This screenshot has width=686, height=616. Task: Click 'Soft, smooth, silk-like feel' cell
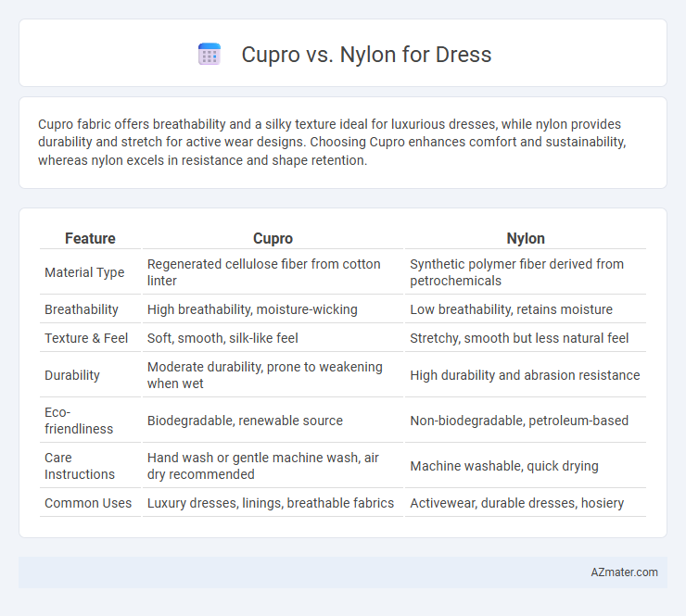click(273, 338)
